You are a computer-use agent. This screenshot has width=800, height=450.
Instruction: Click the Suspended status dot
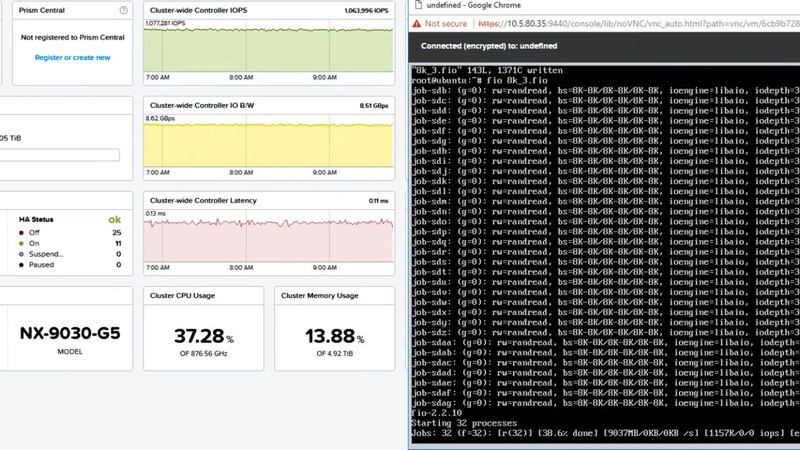(x=21, y=254)
